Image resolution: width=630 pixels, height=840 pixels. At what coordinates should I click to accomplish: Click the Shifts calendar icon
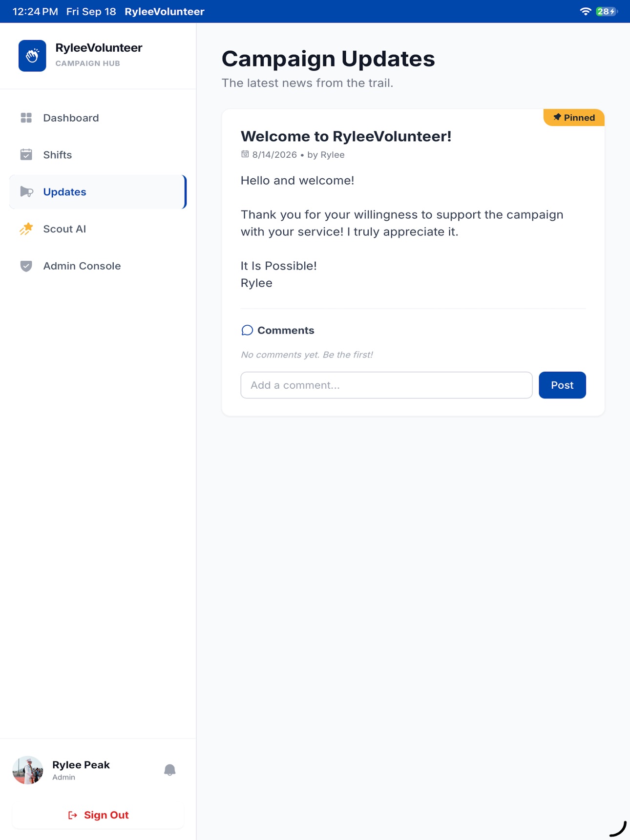point(26,155)
